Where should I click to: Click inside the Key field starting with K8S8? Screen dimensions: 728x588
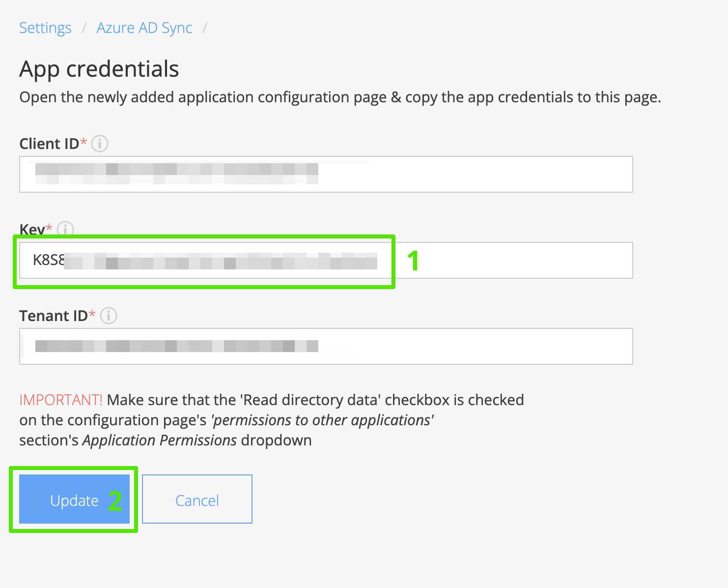tap(326, 260)
